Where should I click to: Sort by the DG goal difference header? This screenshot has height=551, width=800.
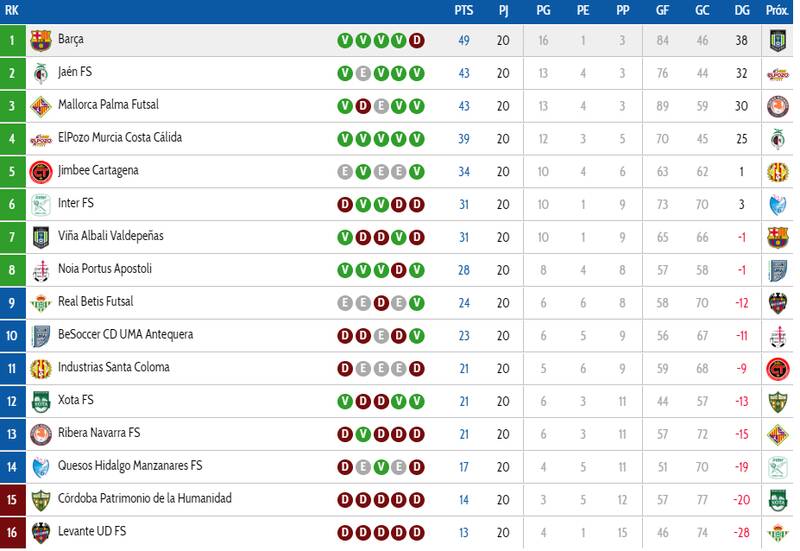pyautogui.click(x=741, y=11)
